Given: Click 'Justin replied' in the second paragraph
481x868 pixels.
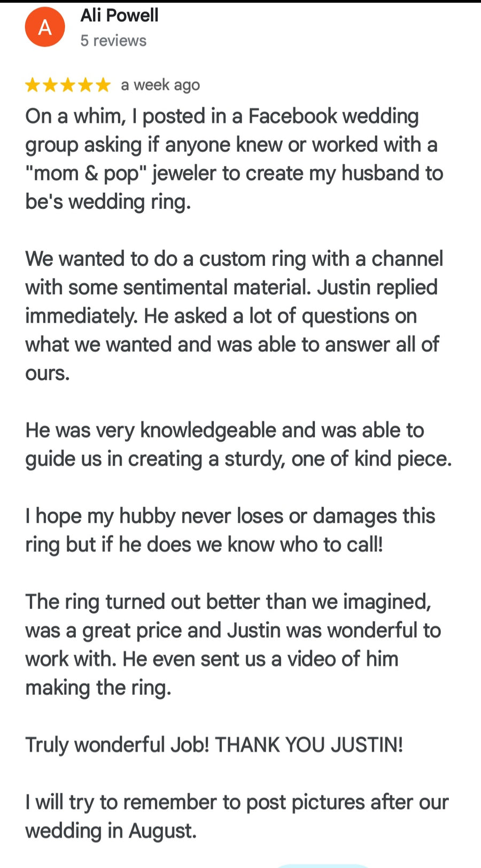Looking at the screenshot, I should click(x=377, y=287).
